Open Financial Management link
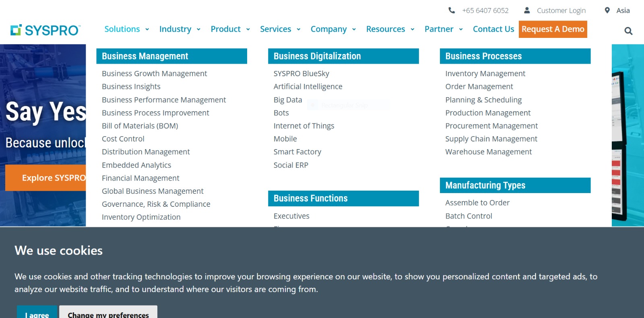Viewport: 644px width, 318px height. [x=140, y=178]
